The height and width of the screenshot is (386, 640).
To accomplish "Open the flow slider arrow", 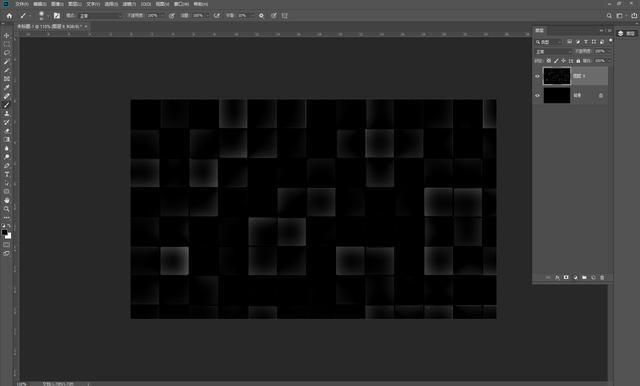I will 207,16.
